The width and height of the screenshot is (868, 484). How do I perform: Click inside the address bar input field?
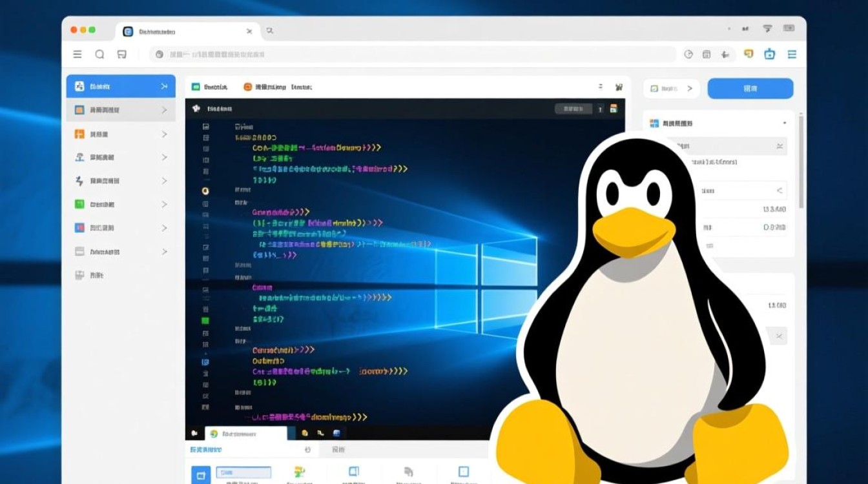387,54
